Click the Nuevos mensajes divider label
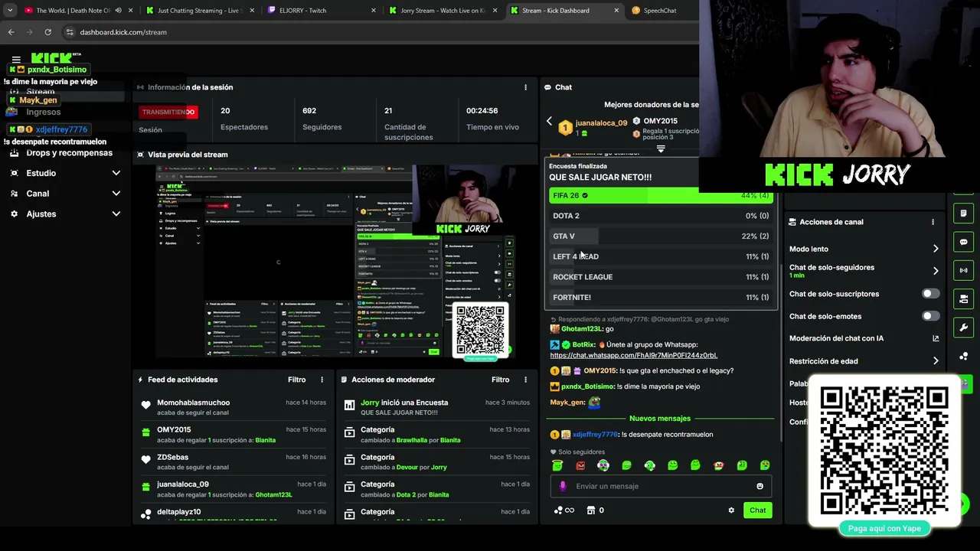Image resolution: width=980 pixels, height=551 pixels. pyautogui.click(x=659, y=419)
